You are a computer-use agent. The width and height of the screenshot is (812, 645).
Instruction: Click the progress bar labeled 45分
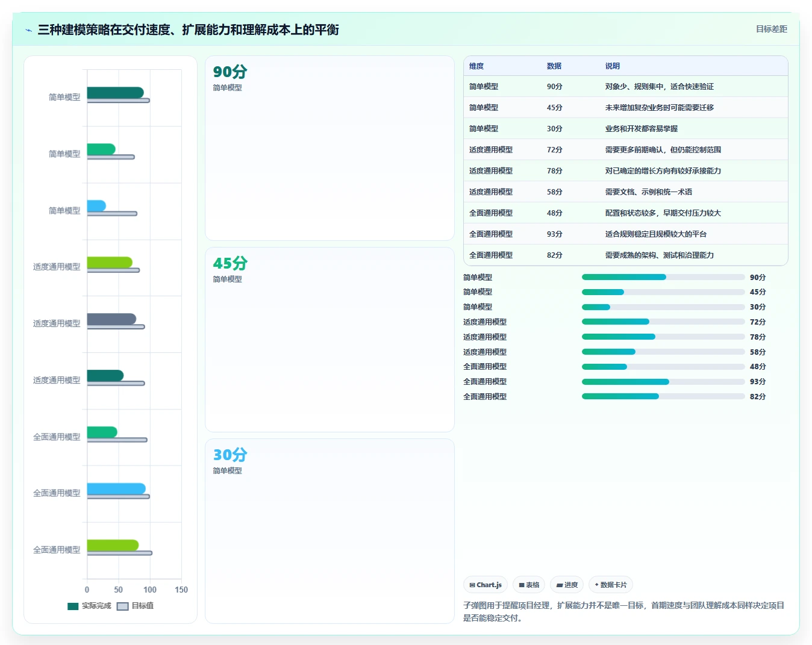click(663, 292)
